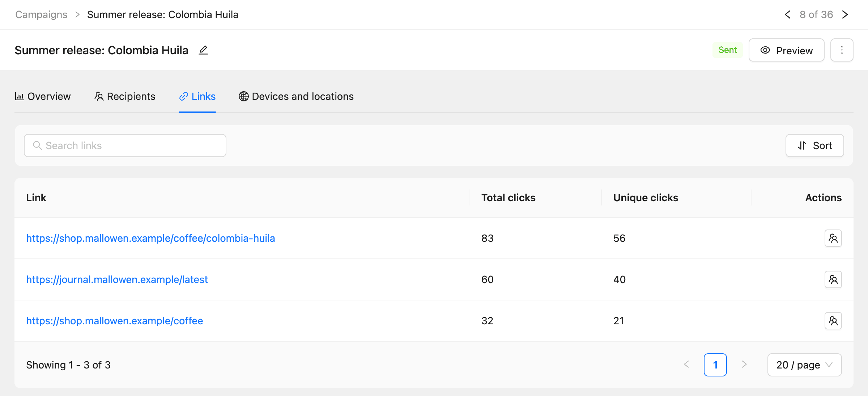Image resolution: width=868 pixels, height=396 pixels.
Task: Go to Campaigns in breadcrumb
Action: (41, 14)
